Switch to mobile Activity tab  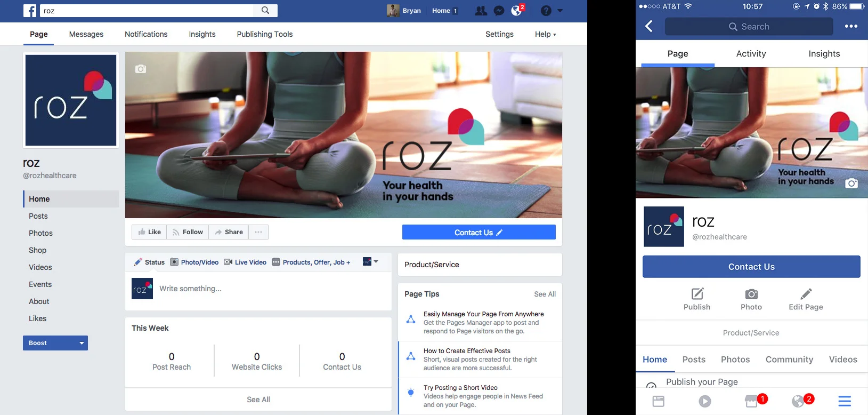(751, 54)
